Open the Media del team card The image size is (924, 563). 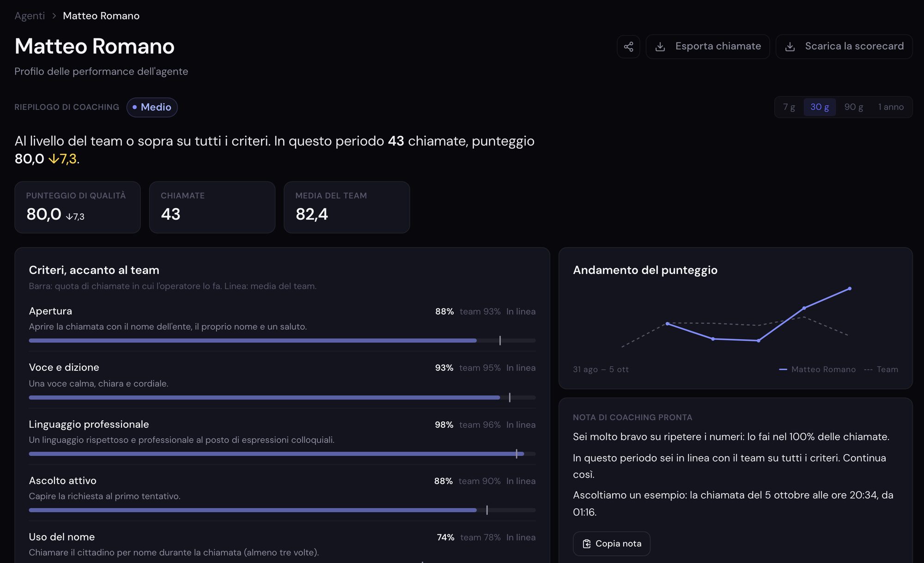tap(346, 207)
